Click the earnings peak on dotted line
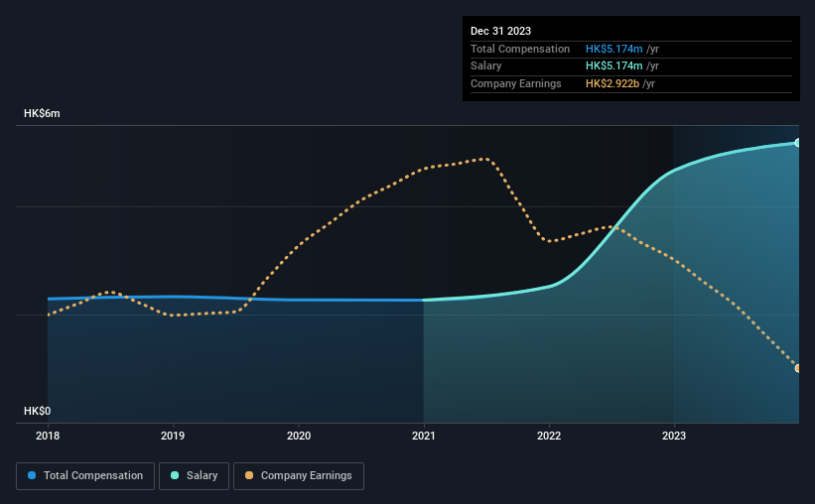The height and width of the screenshot is (504, 815). click(485, 159)
